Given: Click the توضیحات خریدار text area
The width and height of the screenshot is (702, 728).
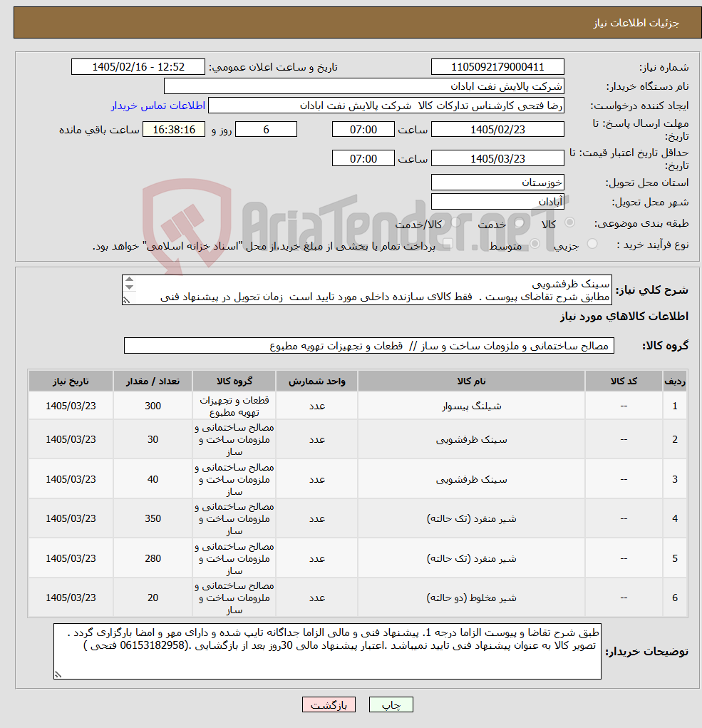Looking at the screenshot, I should pos(327,652).
